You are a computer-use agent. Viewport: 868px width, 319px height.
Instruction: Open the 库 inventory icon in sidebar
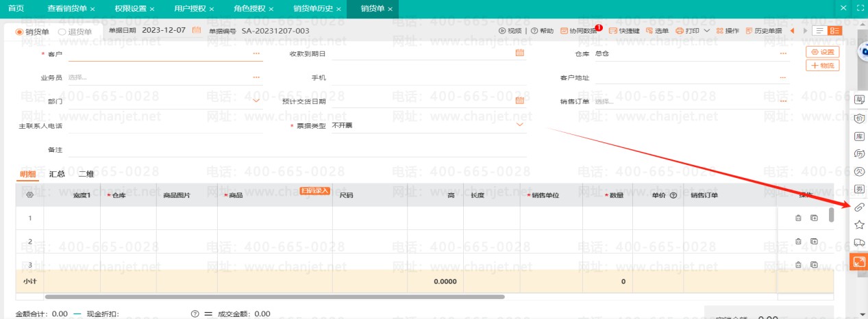pyautogui.click(x=859, y=136)
